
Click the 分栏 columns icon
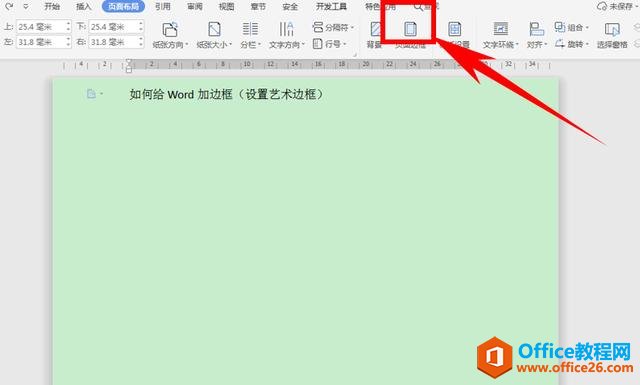click(250, 29)
